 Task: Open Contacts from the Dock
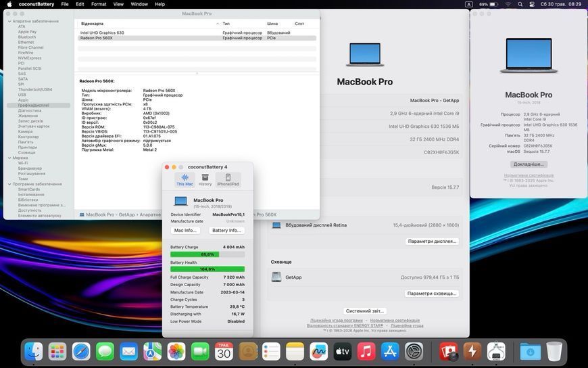[x=248, y=352]
